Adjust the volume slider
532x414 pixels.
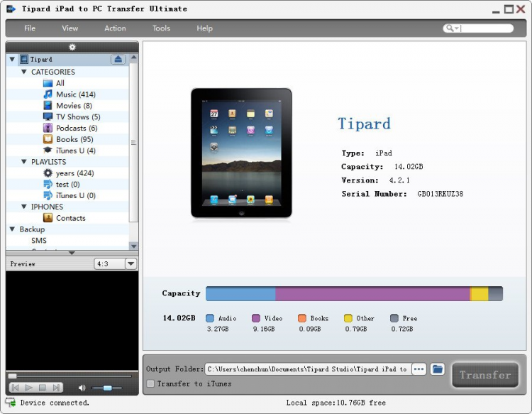[x=107, y=388]
